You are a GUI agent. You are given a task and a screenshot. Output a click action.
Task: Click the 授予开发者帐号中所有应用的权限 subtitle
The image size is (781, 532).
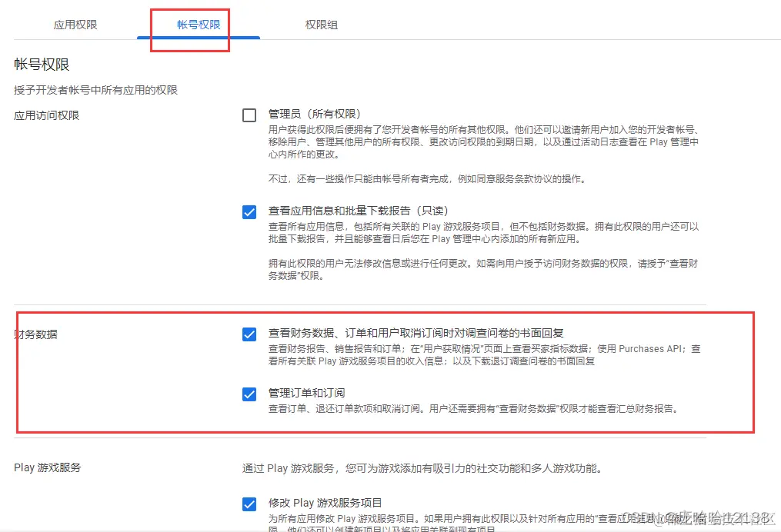tap(96, 89)
